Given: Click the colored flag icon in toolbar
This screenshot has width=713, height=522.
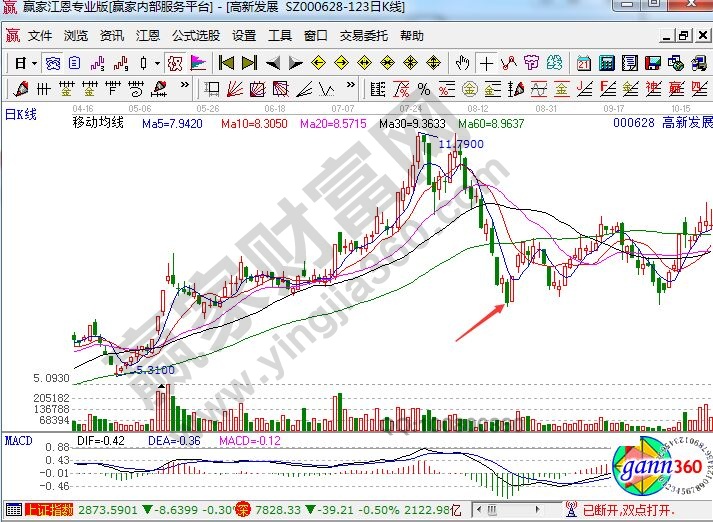Looking at the screenshot, I should [198, 62].
